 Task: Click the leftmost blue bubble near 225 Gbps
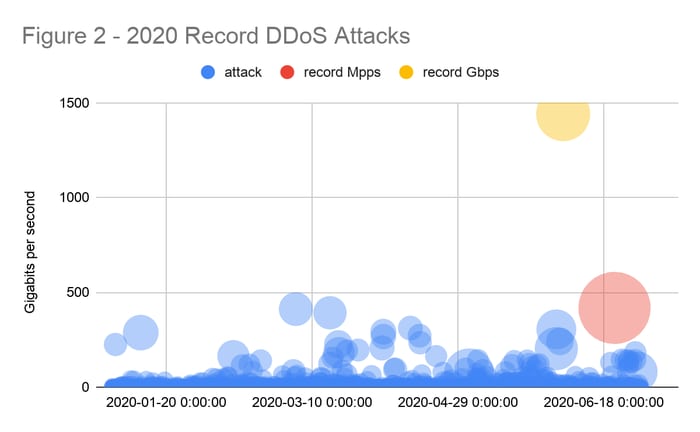[115, 344]
